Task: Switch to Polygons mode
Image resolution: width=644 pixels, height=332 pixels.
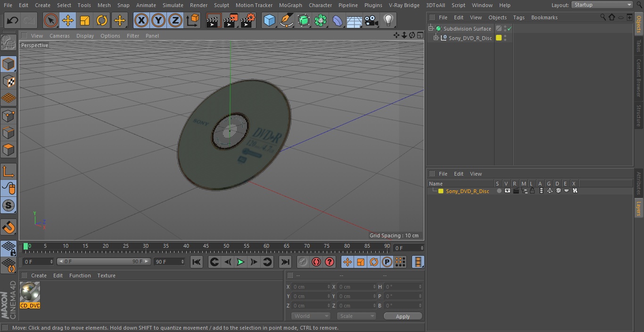Action: [8, 150]
